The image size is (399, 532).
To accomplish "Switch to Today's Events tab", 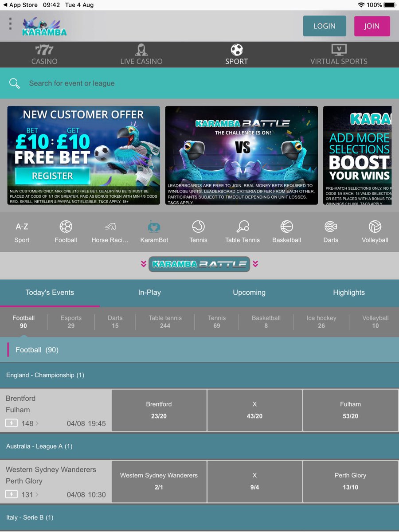I will pos(50,293).
